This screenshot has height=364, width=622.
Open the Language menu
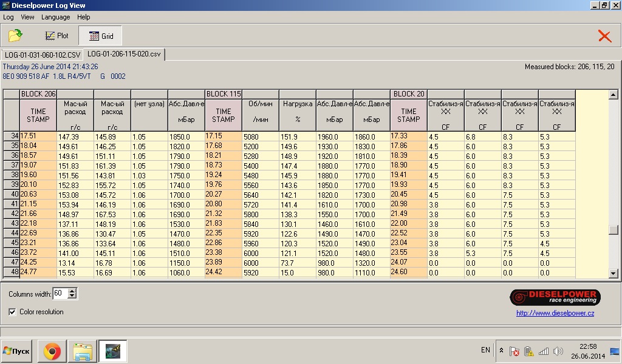coord(55,17)
